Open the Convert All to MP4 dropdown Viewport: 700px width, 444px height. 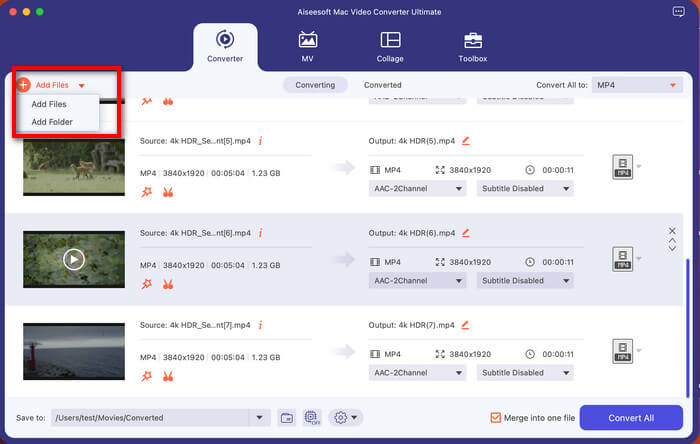637,85
